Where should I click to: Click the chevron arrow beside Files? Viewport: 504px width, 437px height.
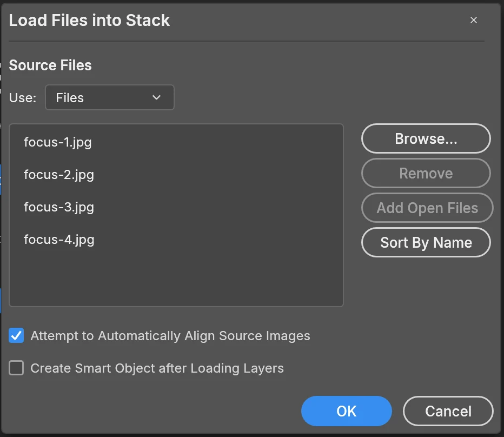click(156, 97)
